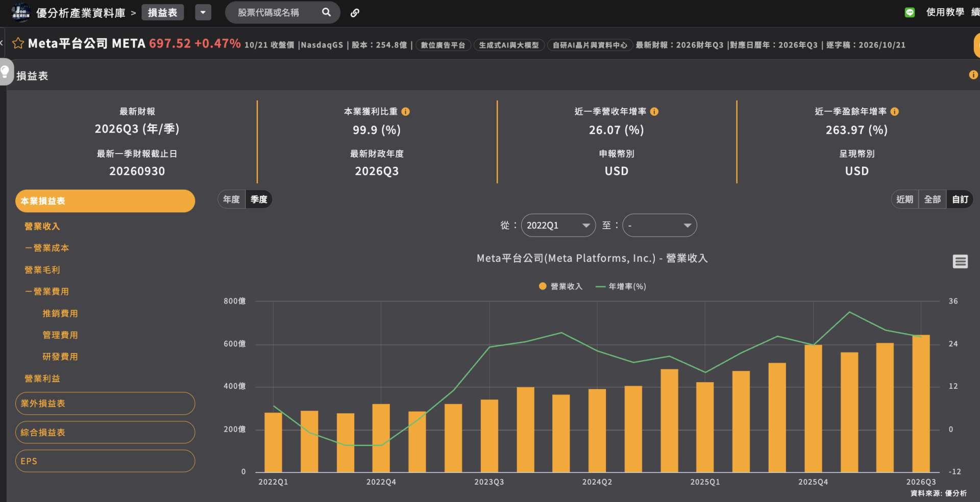Click the search magnifier icon

pos(327,12)
